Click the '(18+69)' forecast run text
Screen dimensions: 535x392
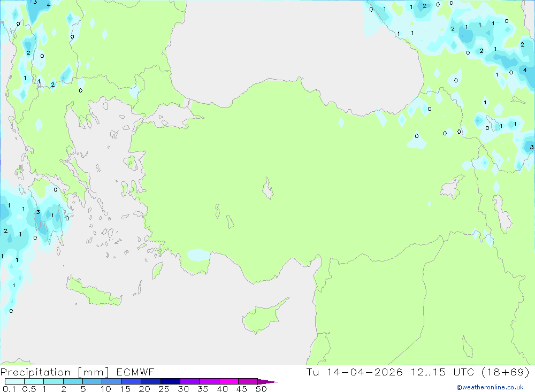506,372
